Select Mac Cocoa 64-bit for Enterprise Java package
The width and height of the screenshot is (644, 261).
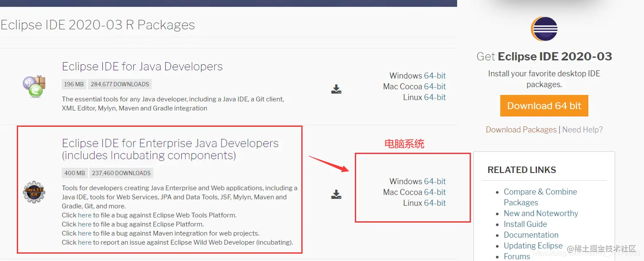(x=435, y=192)
